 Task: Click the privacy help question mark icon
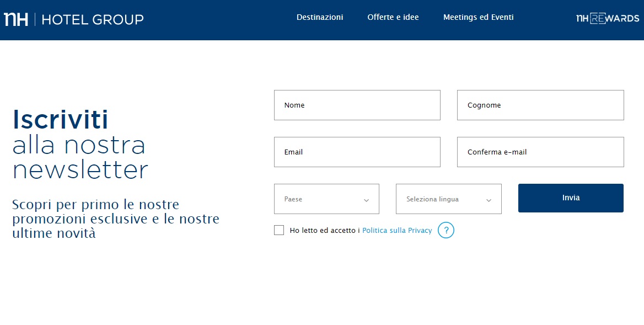pos(446,230)
